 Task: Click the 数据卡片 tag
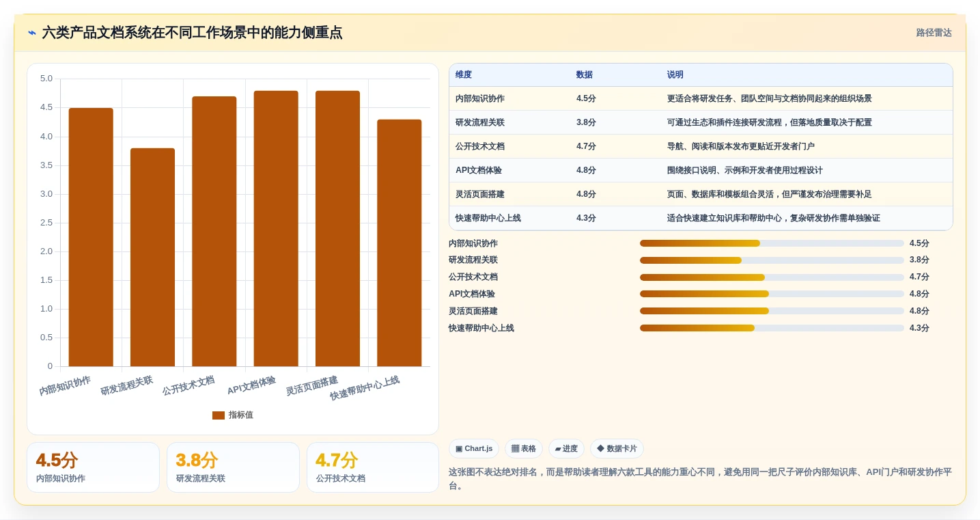[617, 449]
